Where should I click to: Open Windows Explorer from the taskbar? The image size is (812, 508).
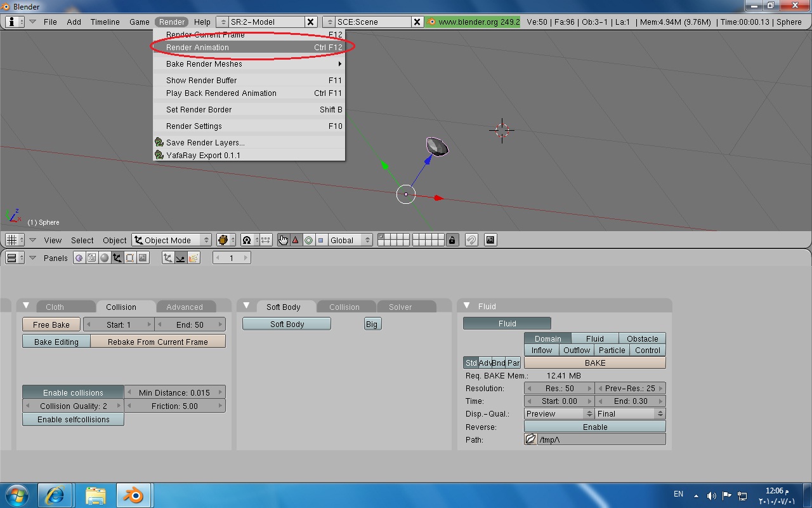[x=95, y=495]
